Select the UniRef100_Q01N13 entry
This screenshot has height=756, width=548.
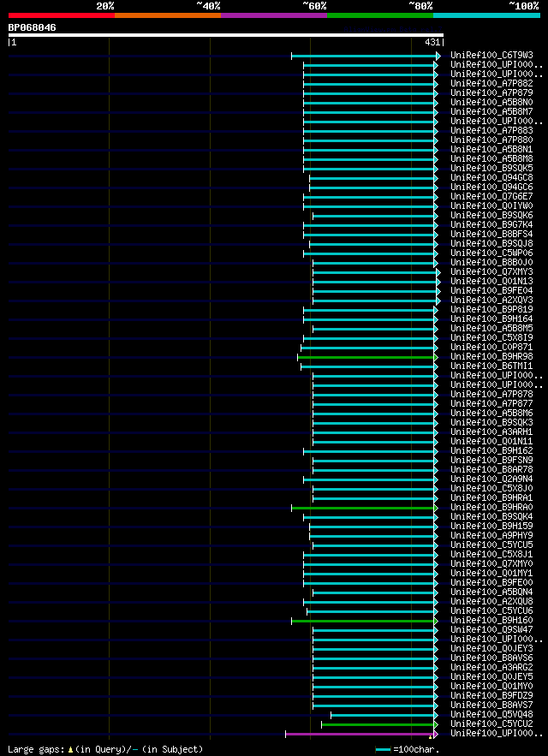click(x=491, y=282)
